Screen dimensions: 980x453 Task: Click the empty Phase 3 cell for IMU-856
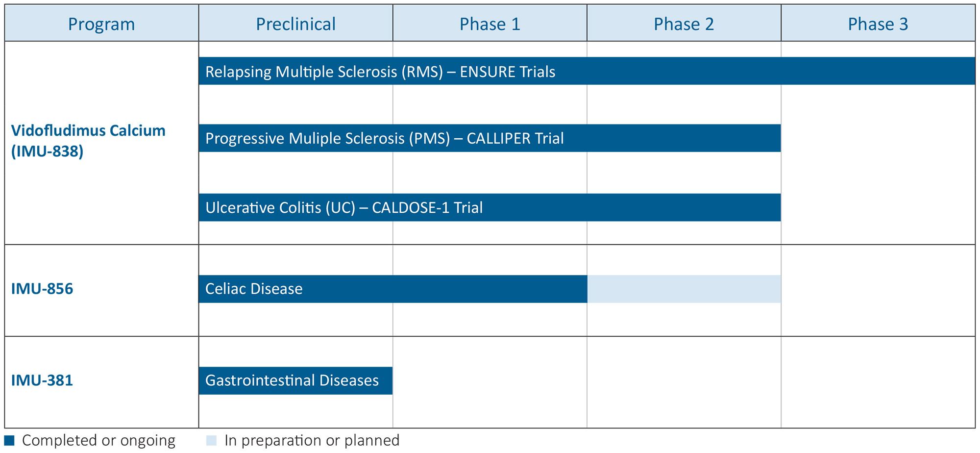coord(878,290)
